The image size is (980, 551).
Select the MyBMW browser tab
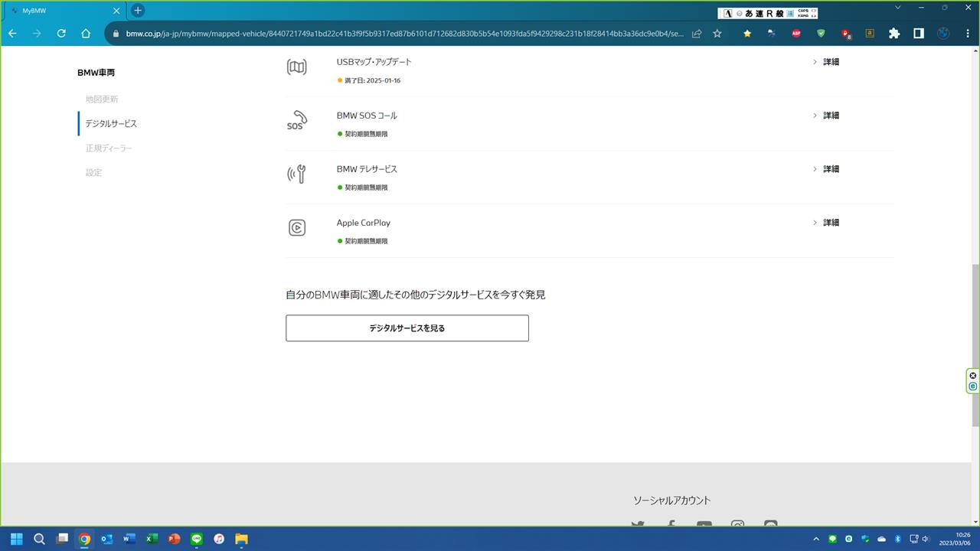click(64, 11)
